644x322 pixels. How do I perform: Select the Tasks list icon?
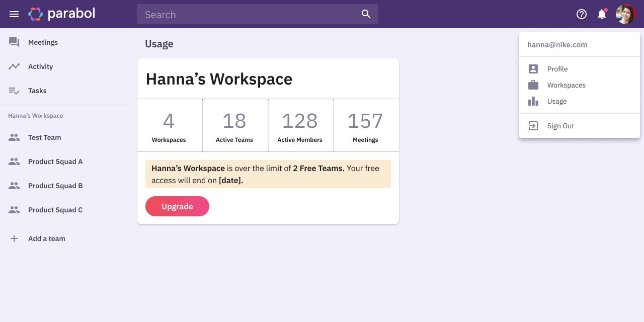14,91
